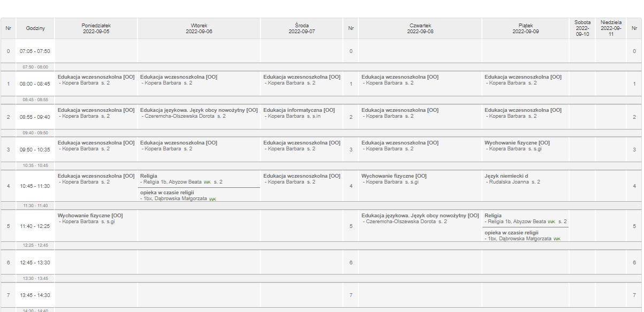Click the 13:45 - 14:30 time slot
The height and width of the screenshot is (312, 644).
pos(35,295)
